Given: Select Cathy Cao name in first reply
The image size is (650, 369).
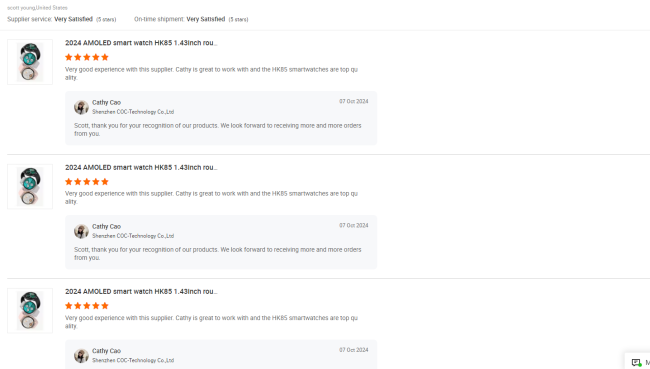Looking at the screenshot, I should pyautogui.click(x=106, y=102).
